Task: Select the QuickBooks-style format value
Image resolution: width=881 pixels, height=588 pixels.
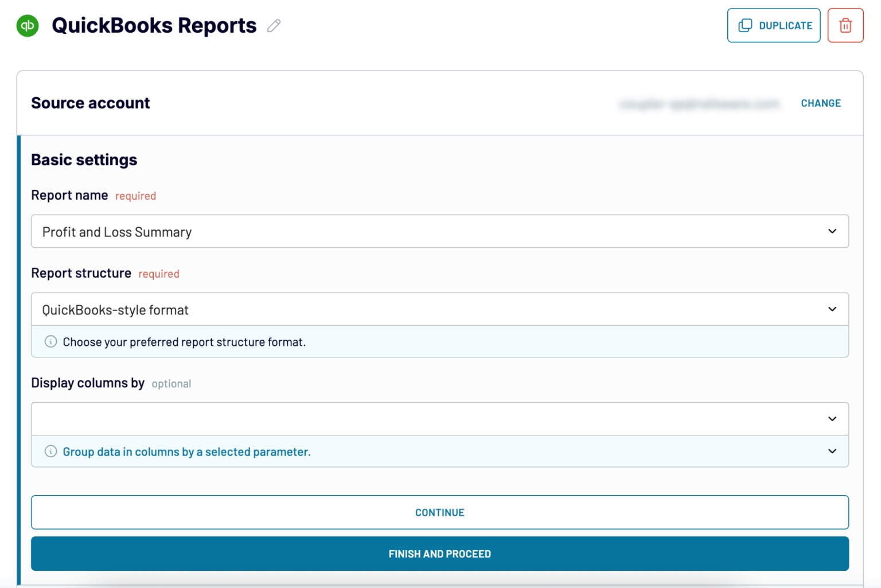Action: (115, 309)
